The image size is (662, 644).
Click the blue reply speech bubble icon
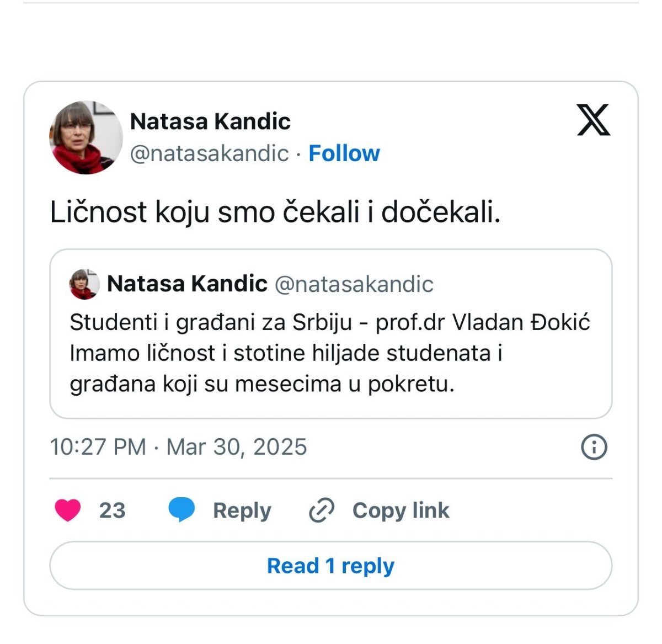click(x=181, y=509)
